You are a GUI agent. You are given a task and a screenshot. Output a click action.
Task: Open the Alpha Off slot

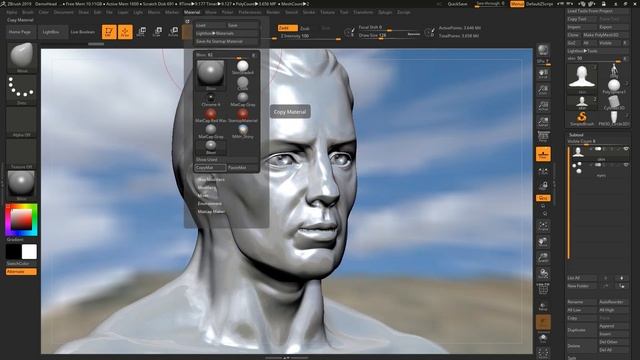coord(21,122)
